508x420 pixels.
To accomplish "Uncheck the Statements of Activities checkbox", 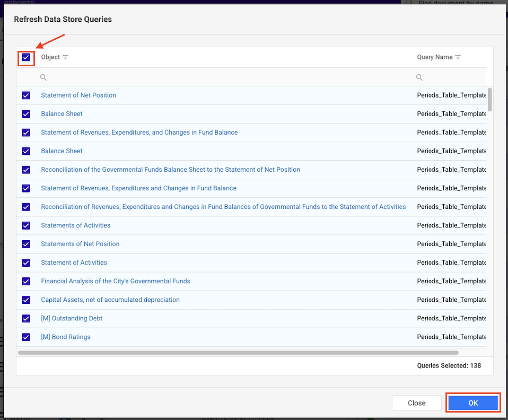I will 26,225.
